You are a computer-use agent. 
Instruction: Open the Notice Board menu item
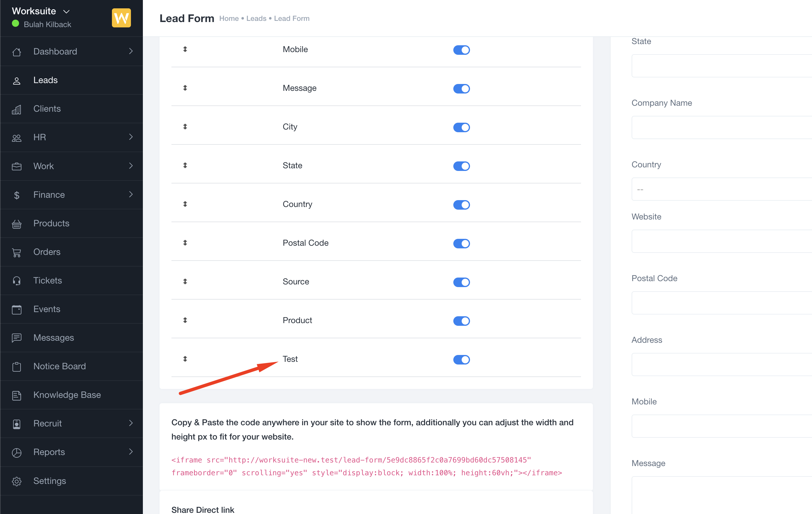click(x=59, y=366)
